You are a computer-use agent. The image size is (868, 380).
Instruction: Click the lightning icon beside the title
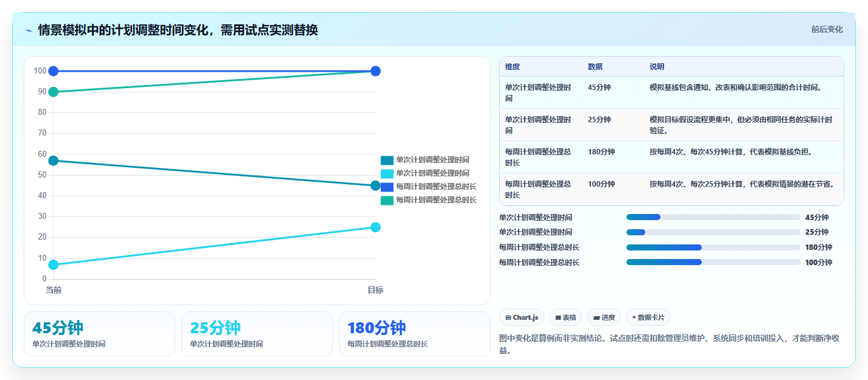pyautogui.click(x=29, y=30)
